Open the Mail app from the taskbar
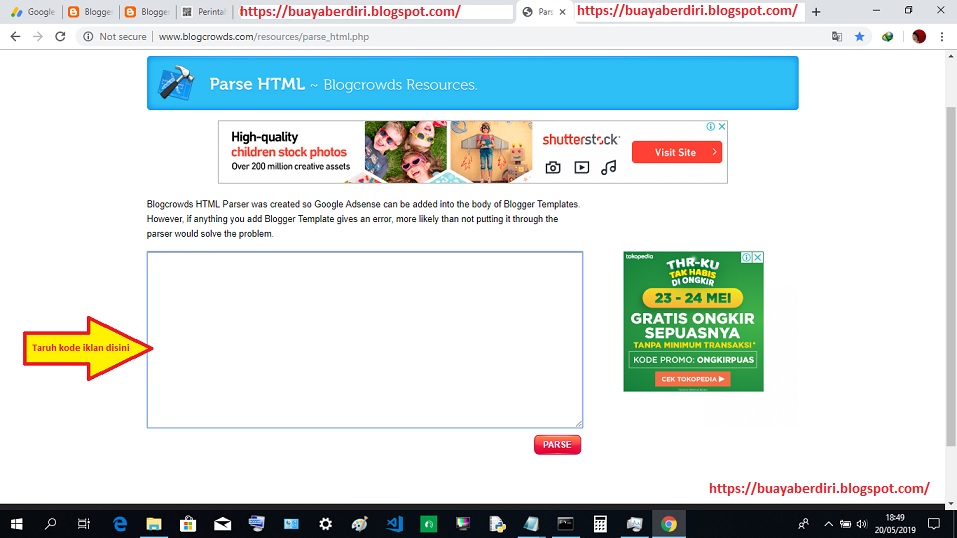This screenshot has height=538, width=957. [x=222, y=524]
